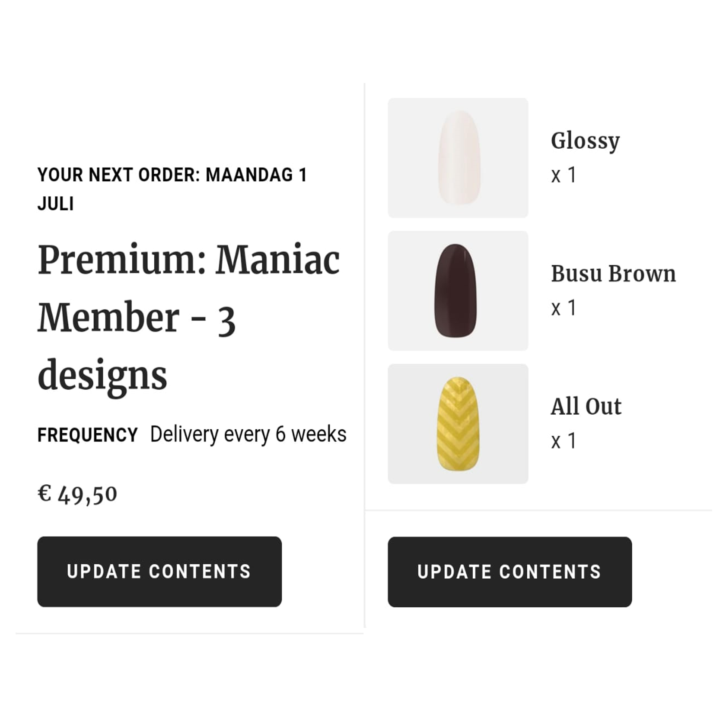The height and width of the screenshot is (728, 728).
Task: Select the Busu Brown dark nail image
Action: click(458, 291)
